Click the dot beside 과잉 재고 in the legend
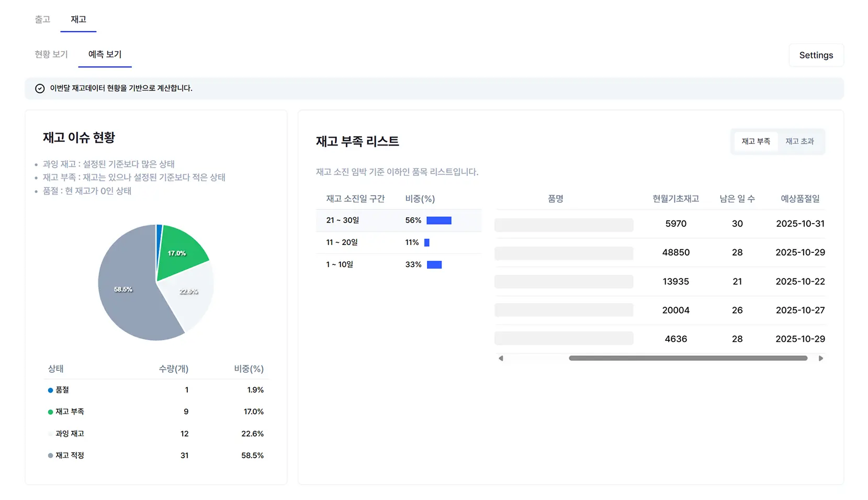868x500 pixels. (50, 434)
